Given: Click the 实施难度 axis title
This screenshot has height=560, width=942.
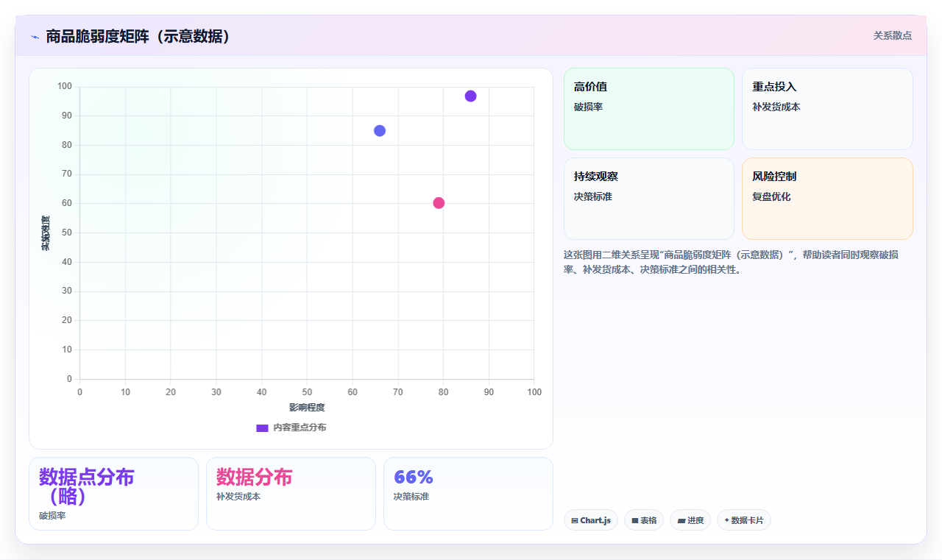Looking at the screenshot, I should click(46, 233).
